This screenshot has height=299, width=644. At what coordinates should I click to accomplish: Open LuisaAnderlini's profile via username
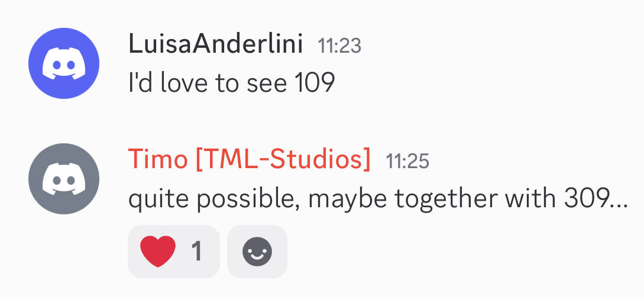[x=216, y=44]
